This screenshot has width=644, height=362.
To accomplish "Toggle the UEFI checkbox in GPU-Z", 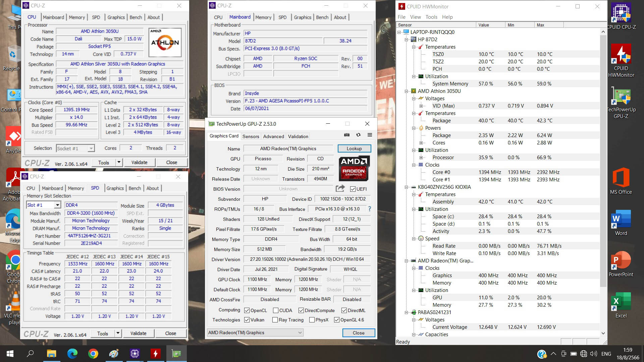I will pos(353,189).
